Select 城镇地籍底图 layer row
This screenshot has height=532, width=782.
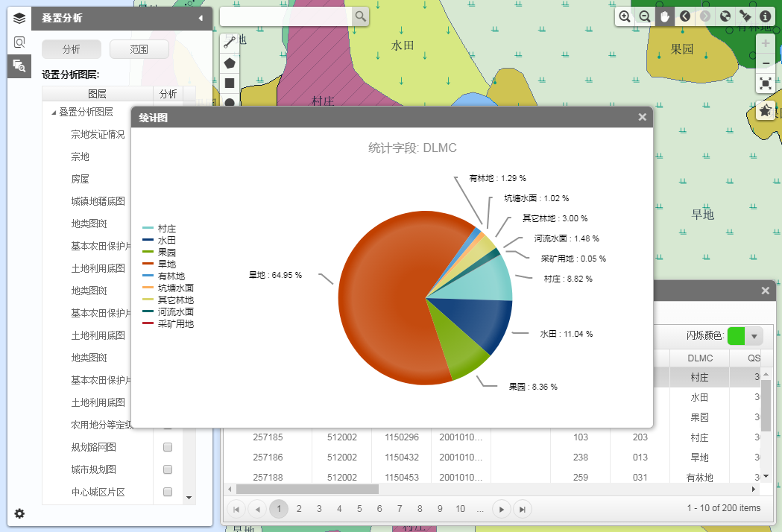[x=98, y=201]
